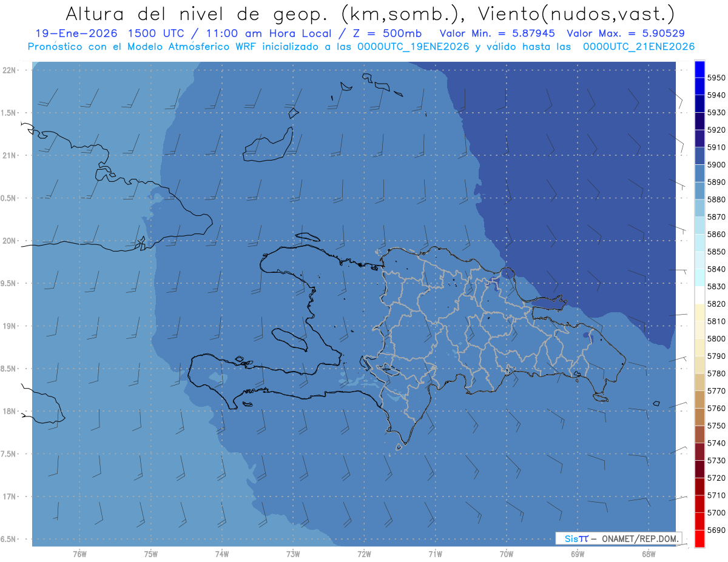Click the '1.5N' latitude label
Screen dimensions: 728x562
(x=8, y=113)
